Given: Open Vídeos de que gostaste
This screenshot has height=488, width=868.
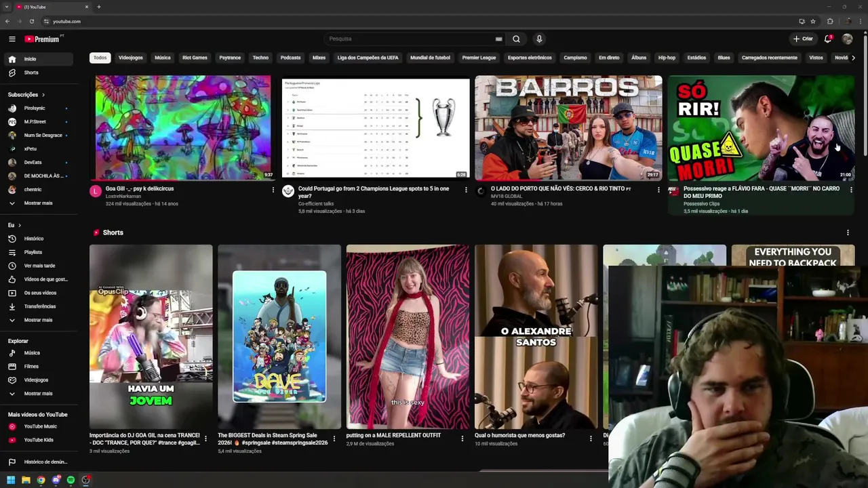Looking at the screenshot, I should [38, 279].
